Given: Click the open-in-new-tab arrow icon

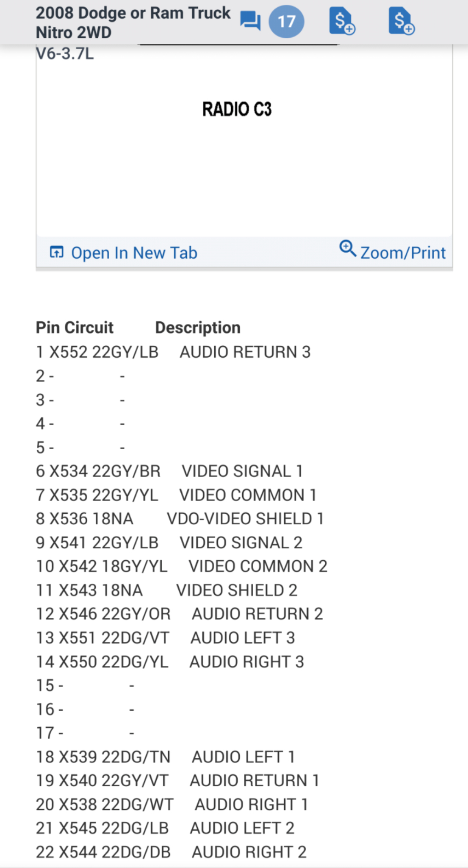Looking at the screenshot, I should [57, 252].
